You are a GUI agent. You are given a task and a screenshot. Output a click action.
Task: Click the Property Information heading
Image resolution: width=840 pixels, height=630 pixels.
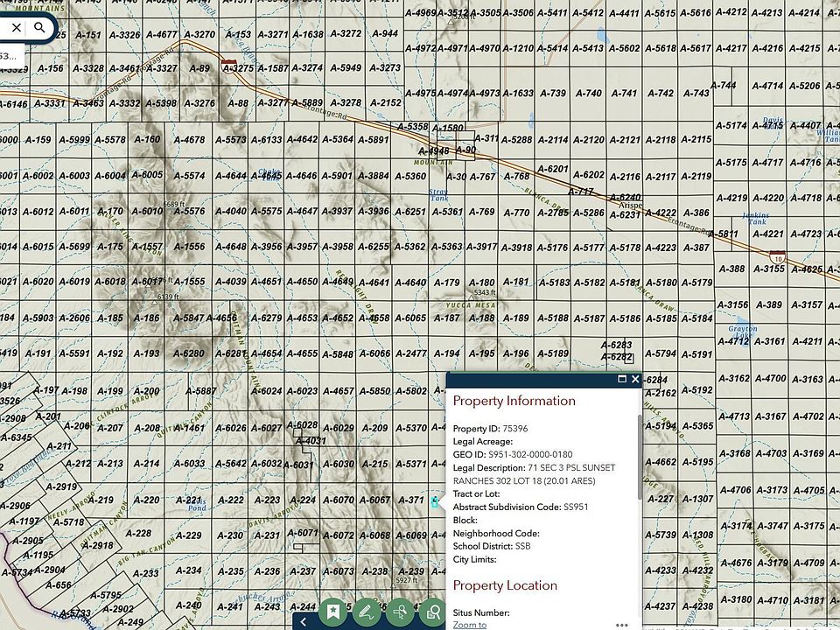[514, 401]
